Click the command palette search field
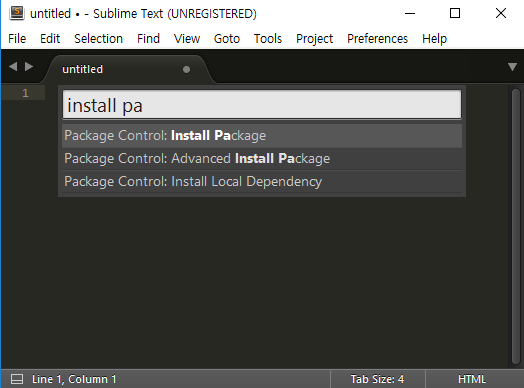Screen dimensions: 524x388 [x=262, y=105]
